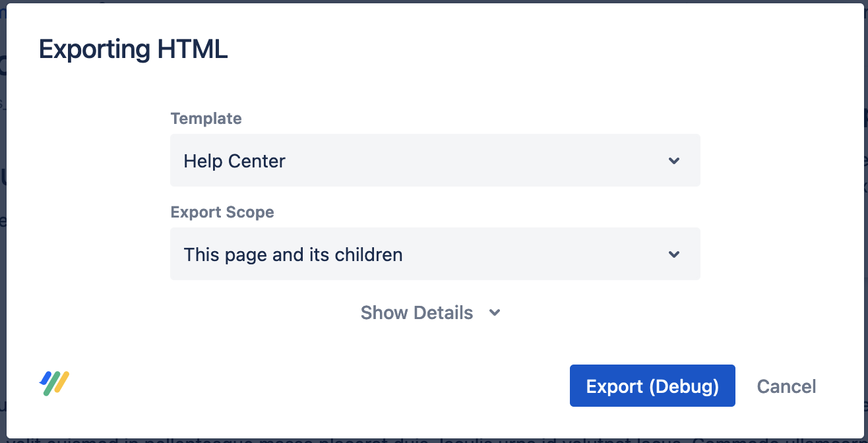Click the Export Scope field label
The width and height of the screenshot is (868, 443).
coord(222,212)
